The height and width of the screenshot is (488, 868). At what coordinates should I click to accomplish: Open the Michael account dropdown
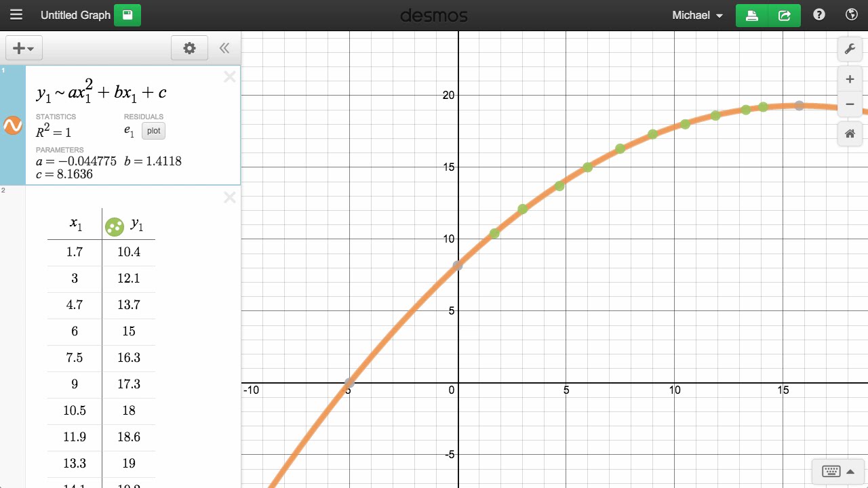(x=697, y=15)
